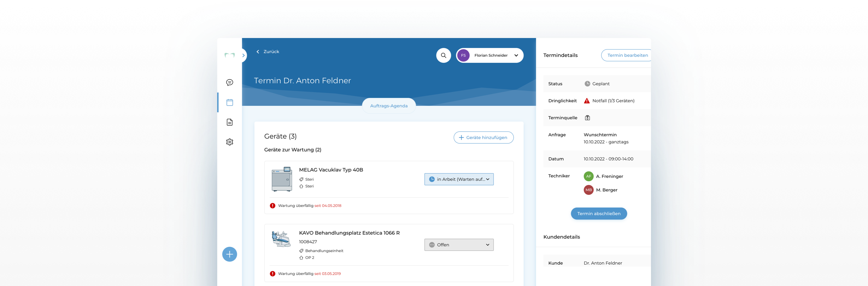Image resolution: width=868 pixels, height=286 pixels.
Task: Open the Florian Schneider account dropdown
Action: pos(489,55)
